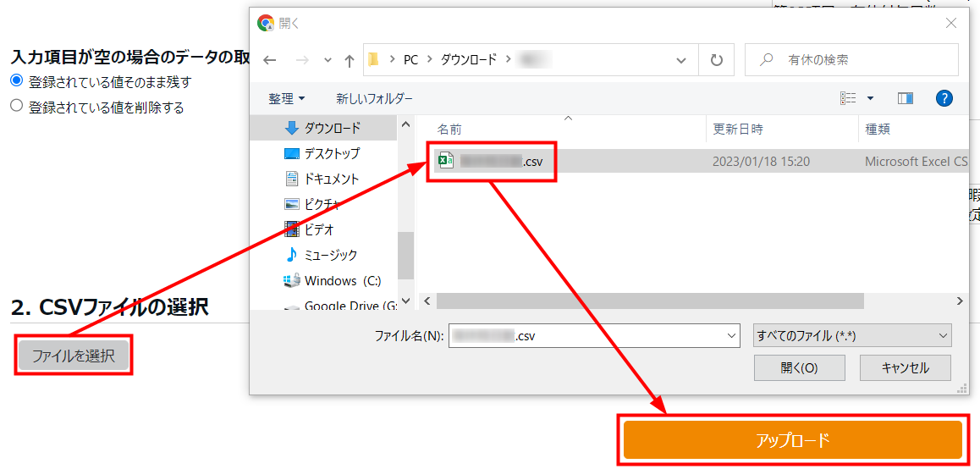Screen dimensions: 980x469
Task: Open the 整理 dropdown menu
Action: click(287, 98)
